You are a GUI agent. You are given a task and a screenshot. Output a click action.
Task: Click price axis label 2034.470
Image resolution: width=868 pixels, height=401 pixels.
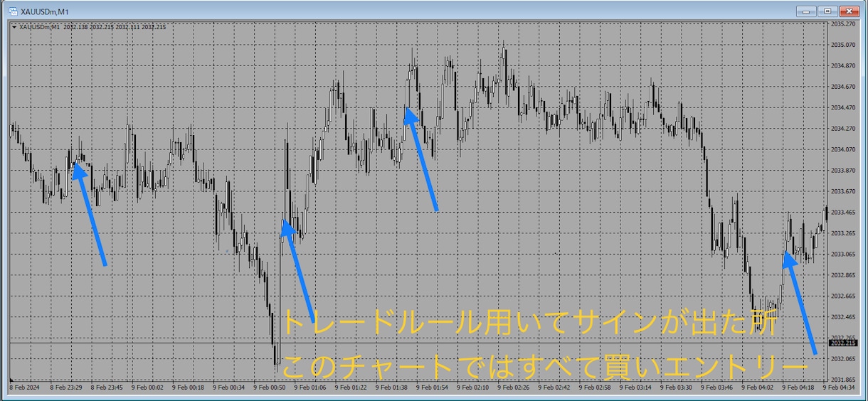click(843, 107)
